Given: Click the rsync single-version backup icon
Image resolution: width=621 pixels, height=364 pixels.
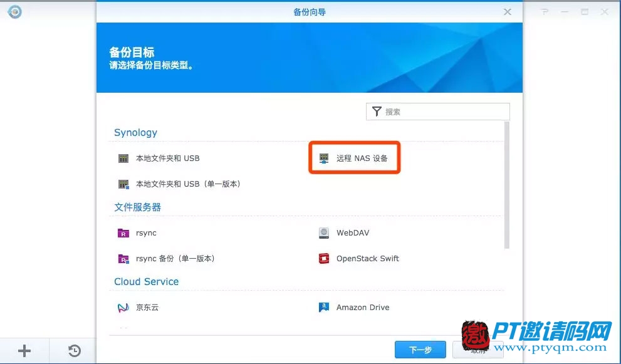Looking at the screenshot, I should [123, 259].
